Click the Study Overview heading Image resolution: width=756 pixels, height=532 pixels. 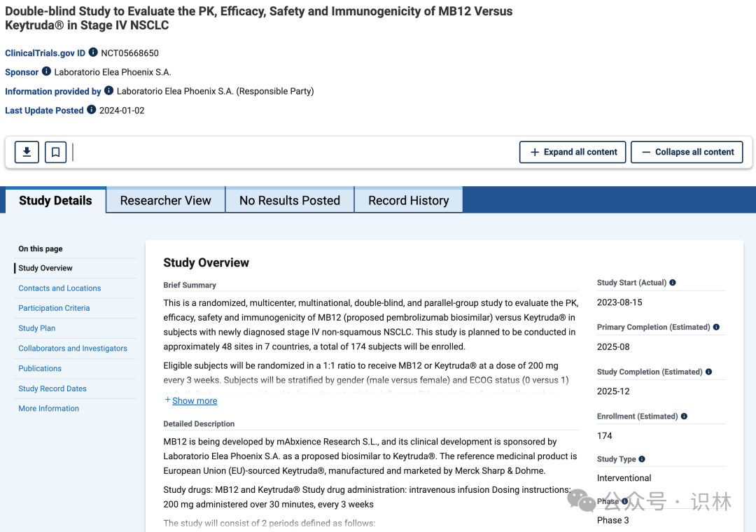point(206,262)
